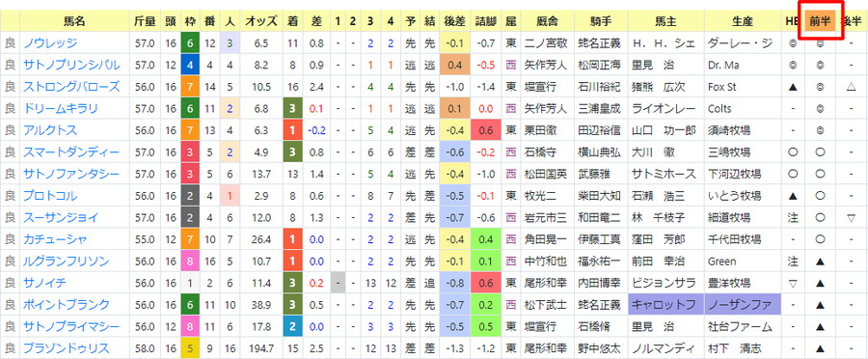The height and width of the screenshot is (359, 868).
Task: Select the jockey cell 三浦皇成
Action: tap(601, 109)
